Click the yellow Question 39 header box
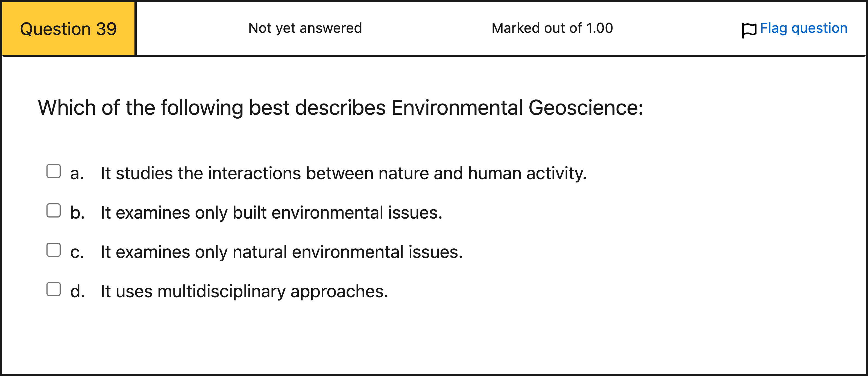 pyautogui.click(x=68, y=29)
